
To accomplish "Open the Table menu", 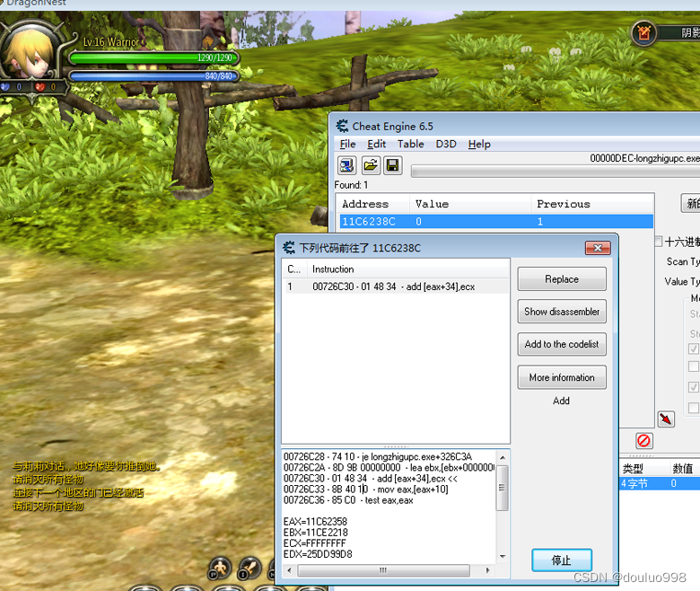I will pos(411,144).
